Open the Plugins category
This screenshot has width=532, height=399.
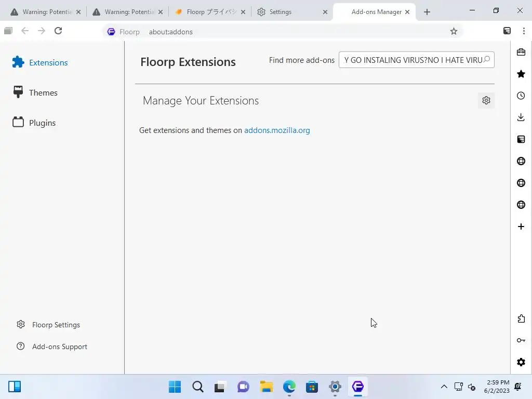coord(34,123)
